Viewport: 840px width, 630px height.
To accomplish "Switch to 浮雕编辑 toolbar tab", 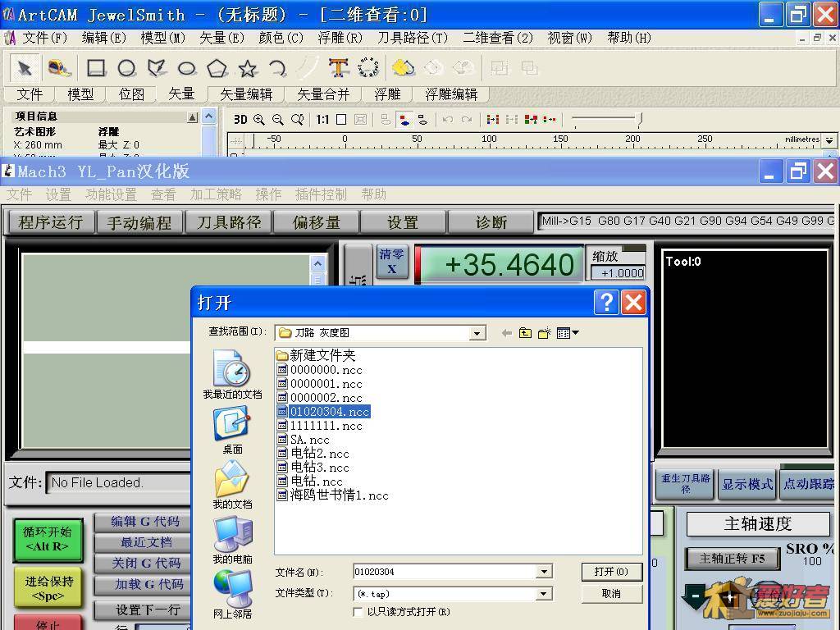I will tap(451, 94).
